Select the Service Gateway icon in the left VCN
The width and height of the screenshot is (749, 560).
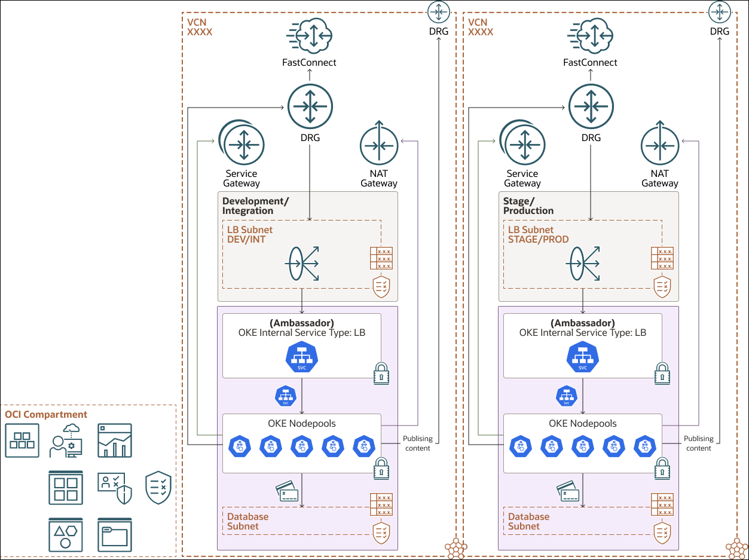(x=242, y=144)
